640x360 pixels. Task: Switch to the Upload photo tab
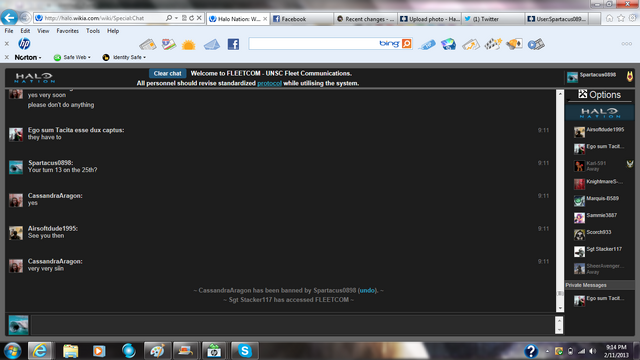click(x=429, y=19)
